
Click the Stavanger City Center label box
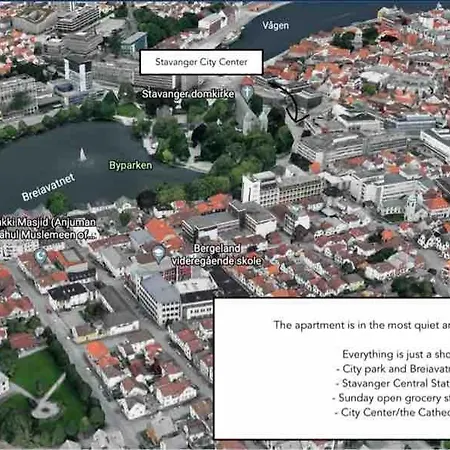pyautogui.click(x=201, y=62)
